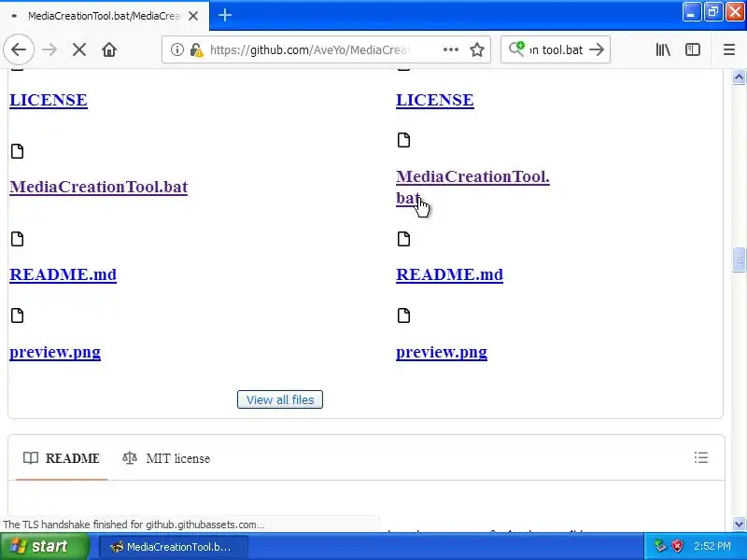Screen dimensions: 747x560
Task: Open the left preview.png link
Action: coord(55,353)
